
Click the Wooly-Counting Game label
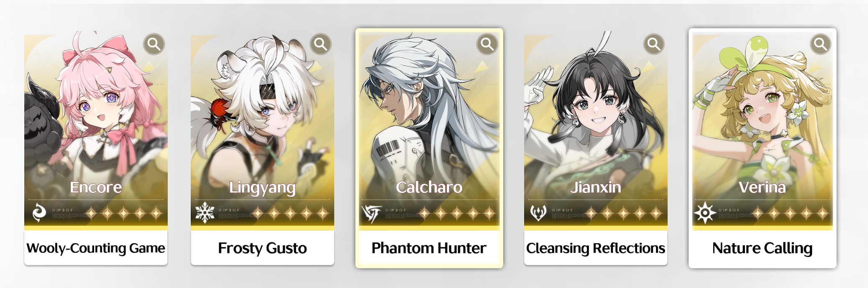96,248
